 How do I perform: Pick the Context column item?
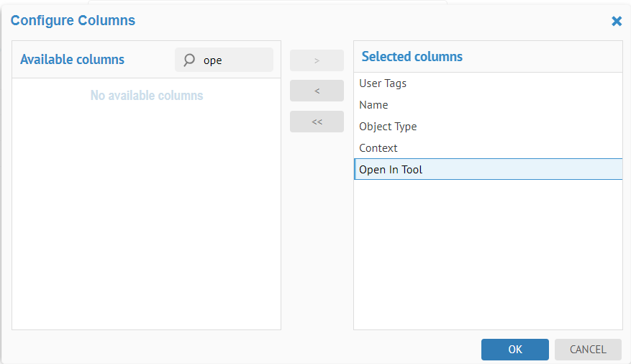point(378,148)
